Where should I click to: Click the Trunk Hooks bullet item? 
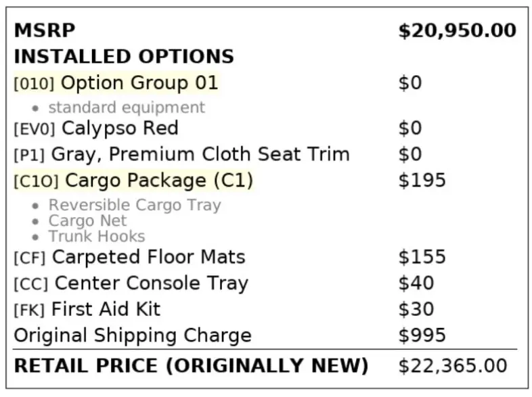pos(96,236)
